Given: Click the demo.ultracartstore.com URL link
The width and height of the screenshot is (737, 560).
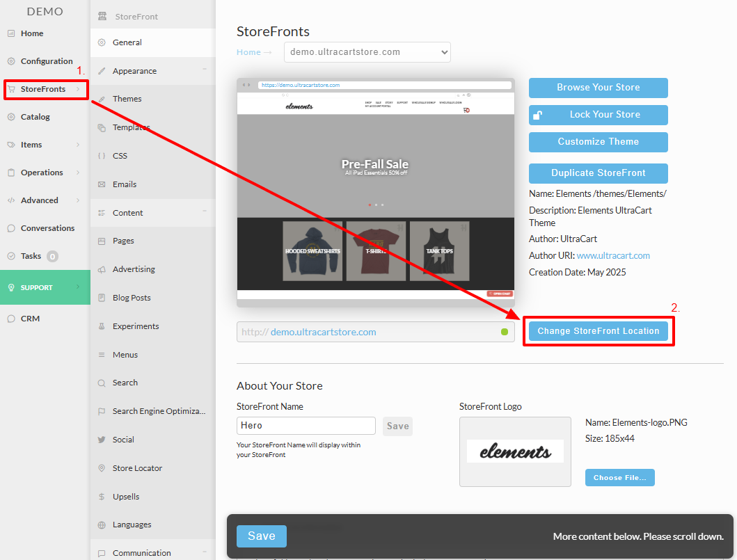Looking at the screenshot, I should (x=324, y=332).
